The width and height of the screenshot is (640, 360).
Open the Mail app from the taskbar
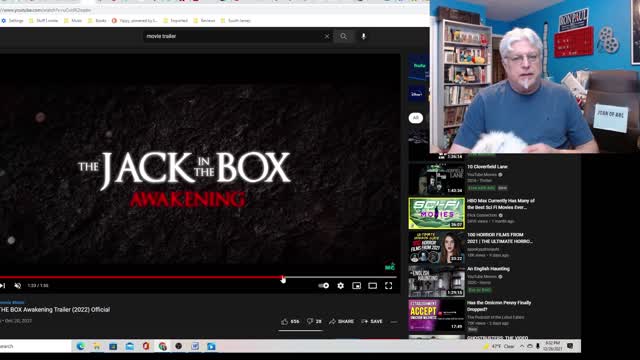tap(130, 346)
